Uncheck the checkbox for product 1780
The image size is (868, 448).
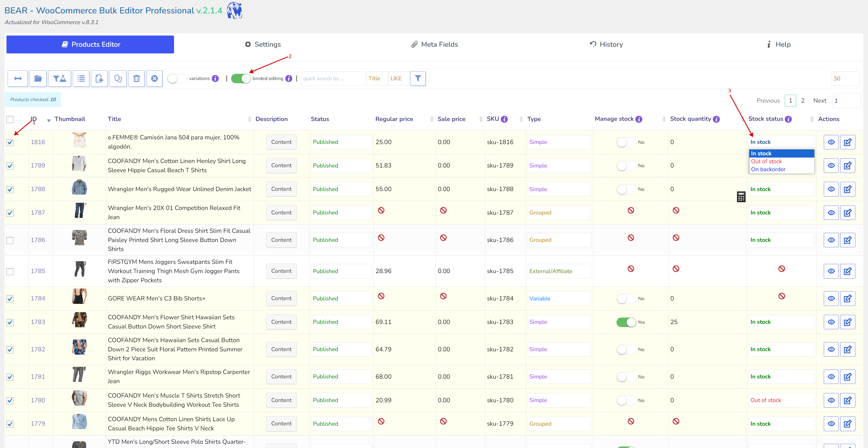pos(10,401)
